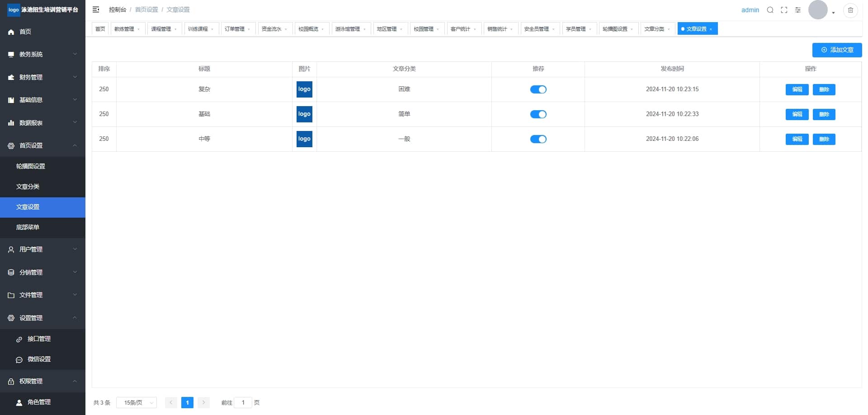Switch to the 首页 tab
Screen dimensions: 868x415
click(100, 29)
